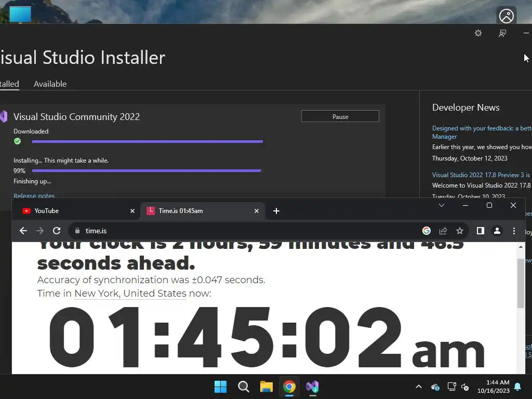
Task: Switch to the Available tab in Installer
Action: point(50,84)
